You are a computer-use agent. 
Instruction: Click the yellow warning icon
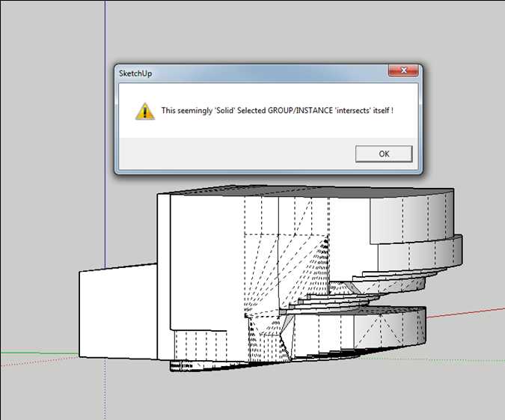coord(145,112)
